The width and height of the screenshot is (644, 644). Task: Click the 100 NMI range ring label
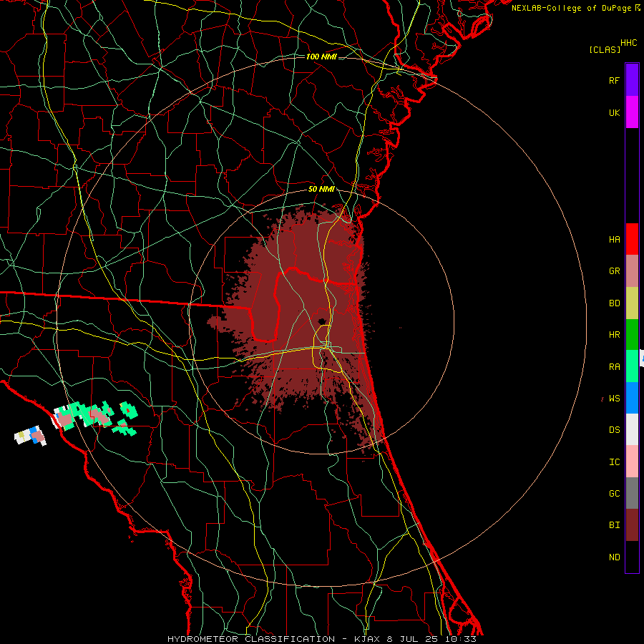tap(321, 57)
